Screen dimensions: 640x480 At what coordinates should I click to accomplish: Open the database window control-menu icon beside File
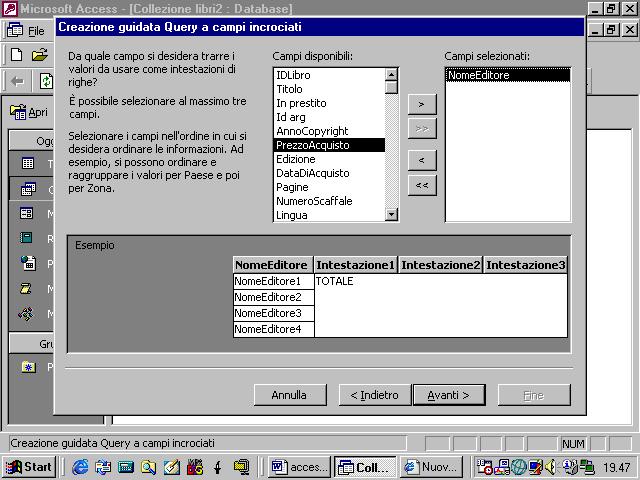coord(15,30)
